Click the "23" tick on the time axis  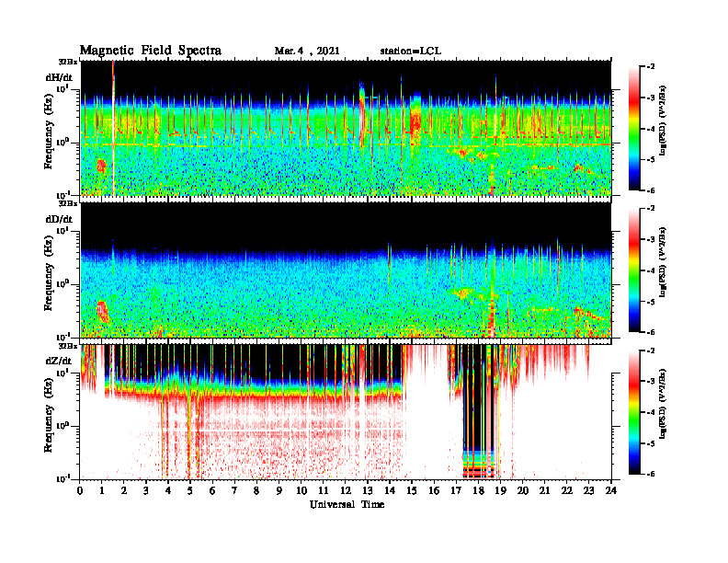[588, 491]
